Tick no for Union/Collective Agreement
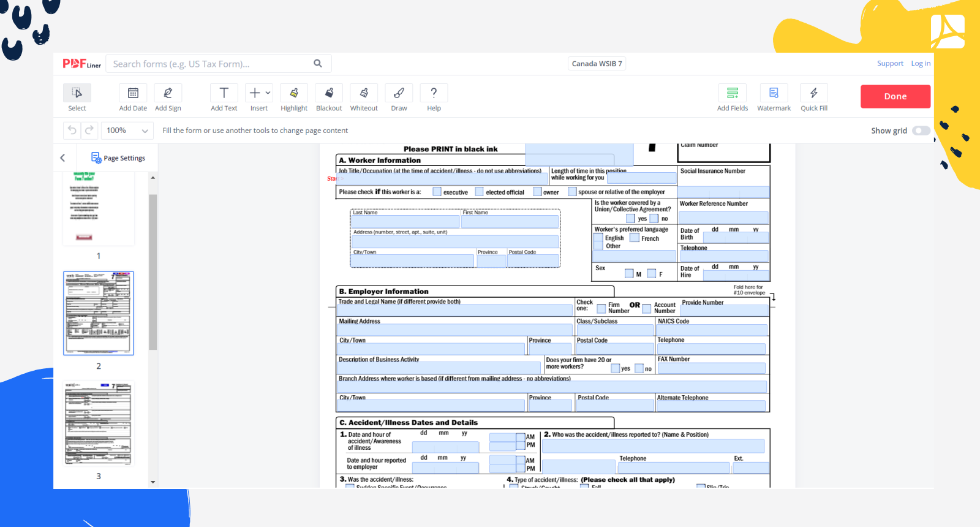This screenshot has height=527, width=980. (654, 218)
